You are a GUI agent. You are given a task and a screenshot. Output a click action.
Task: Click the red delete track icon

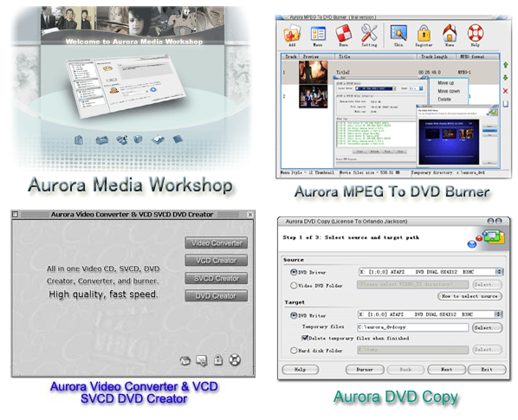coord(505,91)
